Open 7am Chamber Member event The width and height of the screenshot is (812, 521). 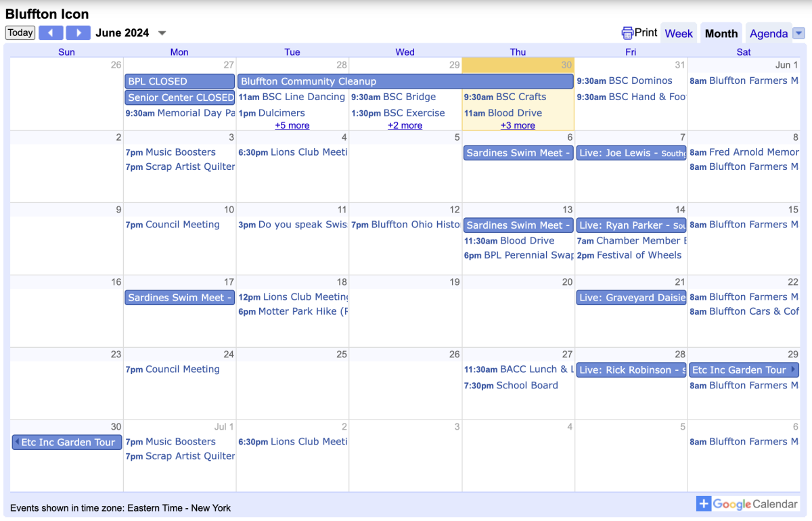coord(631,241)
